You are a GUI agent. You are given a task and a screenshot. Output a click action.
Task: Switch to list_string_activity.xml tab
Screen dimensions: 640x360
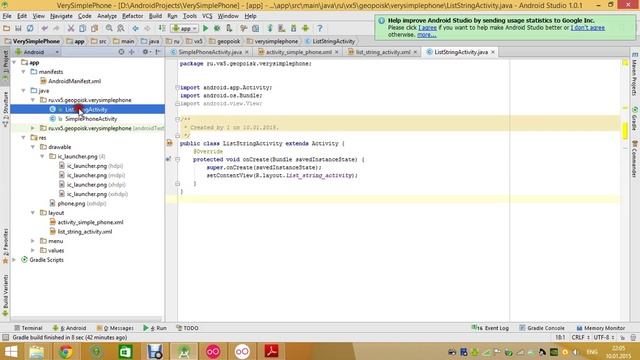[382, 52]
